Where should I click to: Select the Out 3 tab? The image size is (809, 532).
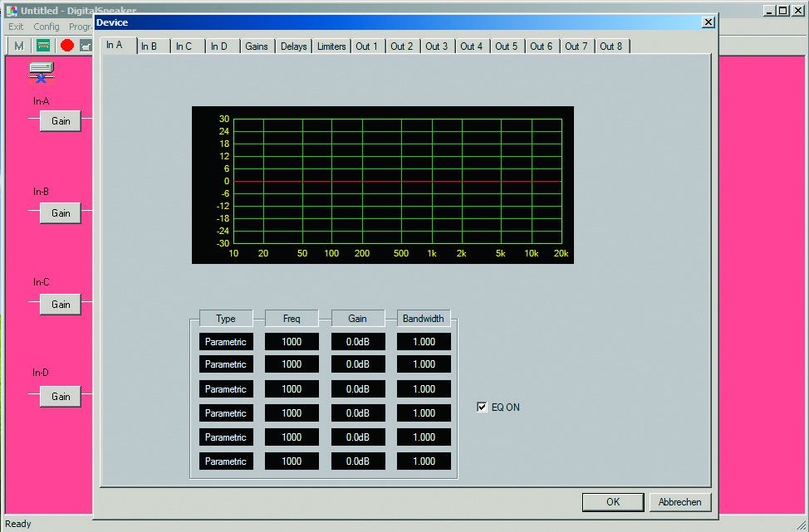(x=437, y=46)
